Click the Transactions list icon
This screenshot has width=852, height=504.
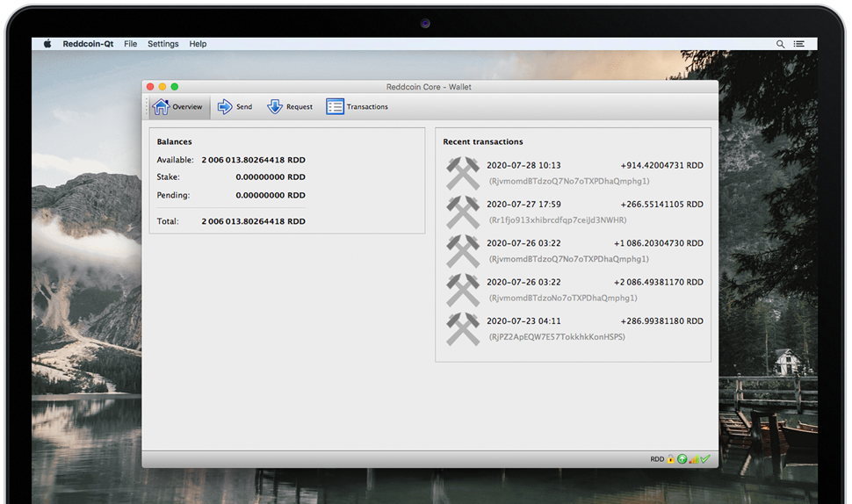335,106
